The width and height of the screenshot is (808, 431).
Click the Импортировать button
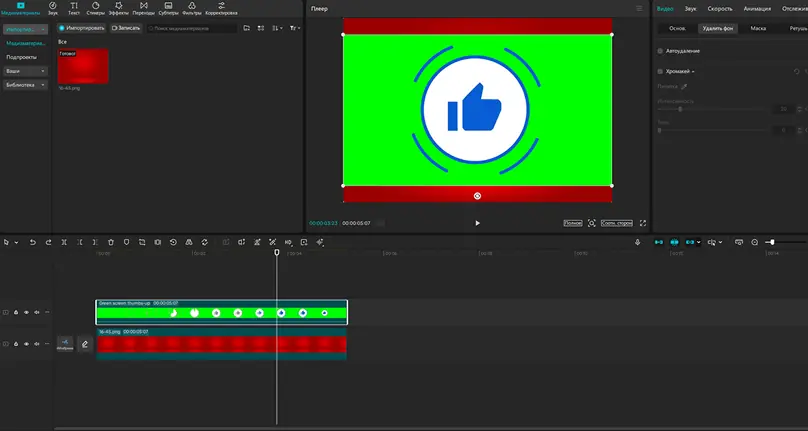pos(81,28)
